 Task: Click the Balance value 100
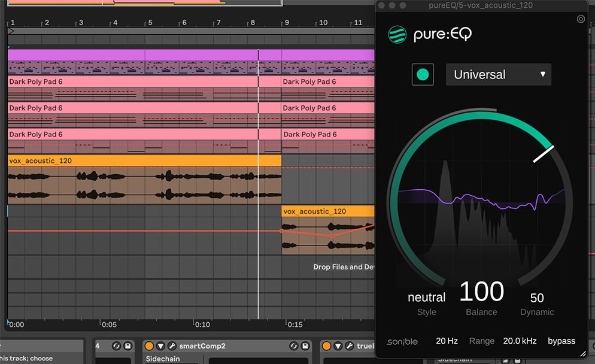pos(481,292)
